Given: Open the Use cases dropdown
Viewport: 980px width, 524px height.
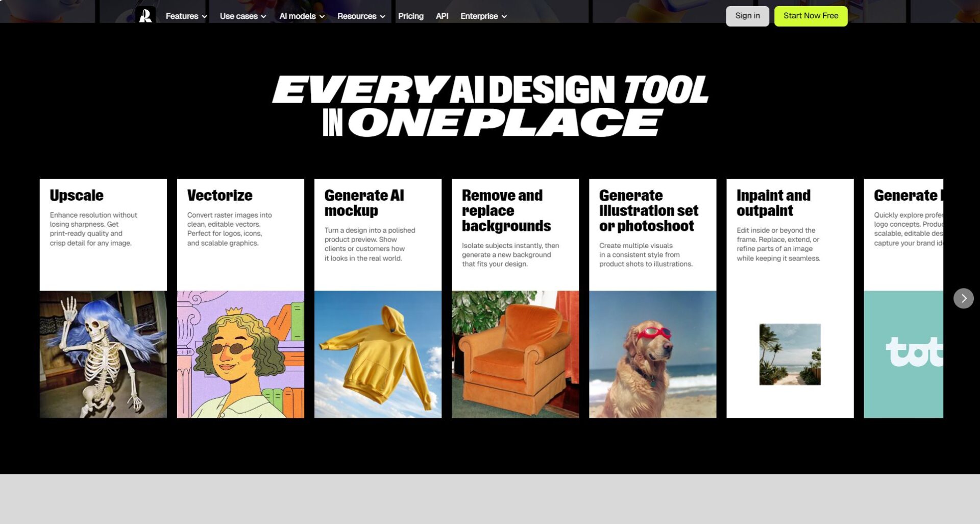Looking at the screenshot, I should click(242, 16).
